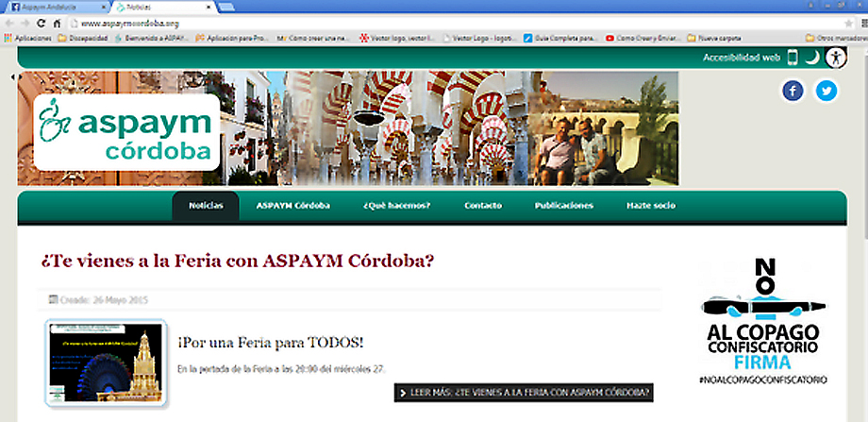Open the Chrome menu icon

click(864, 24)
